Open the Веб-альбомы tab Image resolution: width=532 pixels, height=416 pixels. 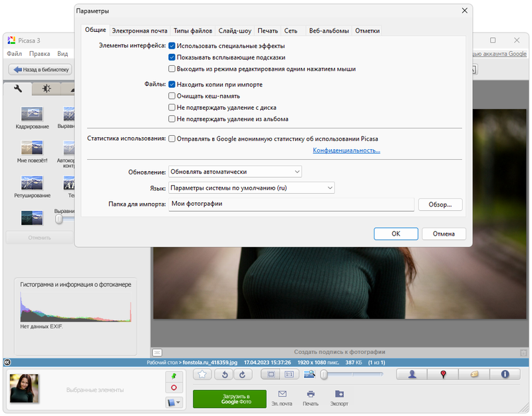pyautogui.click(x=329, y=31)
